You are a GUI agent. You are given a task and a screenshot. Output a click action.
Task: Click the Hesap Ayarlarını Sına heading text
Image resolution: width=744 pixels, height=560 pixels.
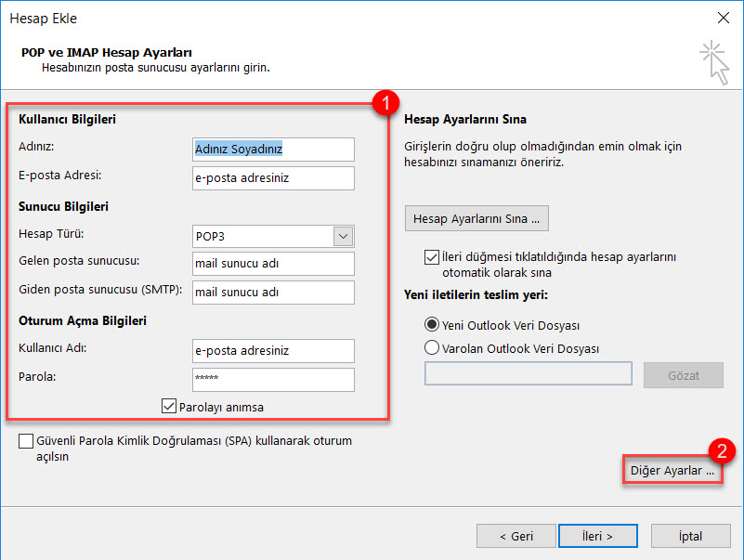click(x=465, y=119)
